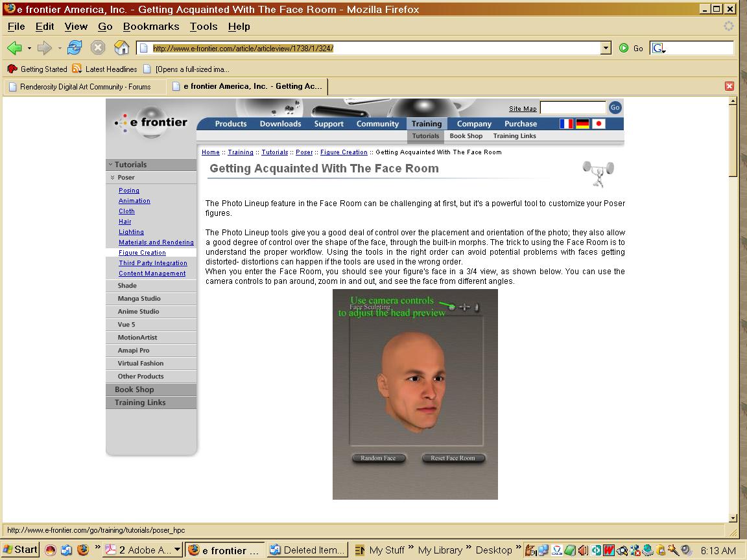Image resolution: width=747 pixels, height=560 pixels.
Task: Open the Book Shop sub-nav tab
Action: (466, 135)
